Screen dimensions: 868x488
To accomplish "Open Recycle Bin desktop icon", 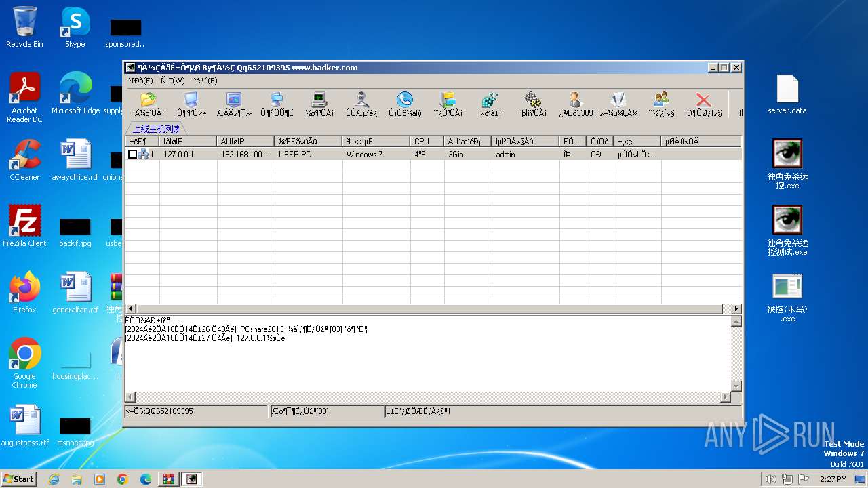I will [x=24, y=27].
